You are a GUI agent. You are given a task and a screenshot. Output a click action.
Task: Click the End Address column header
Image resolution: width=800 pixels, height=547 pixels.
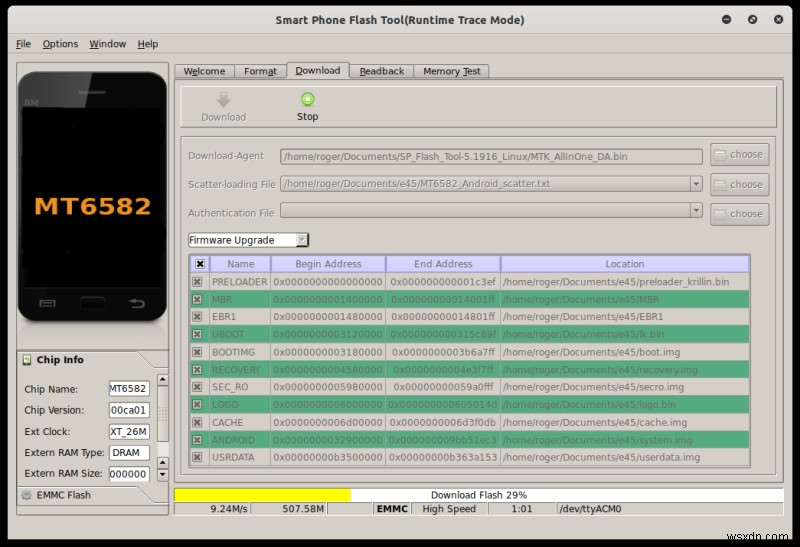443,264
